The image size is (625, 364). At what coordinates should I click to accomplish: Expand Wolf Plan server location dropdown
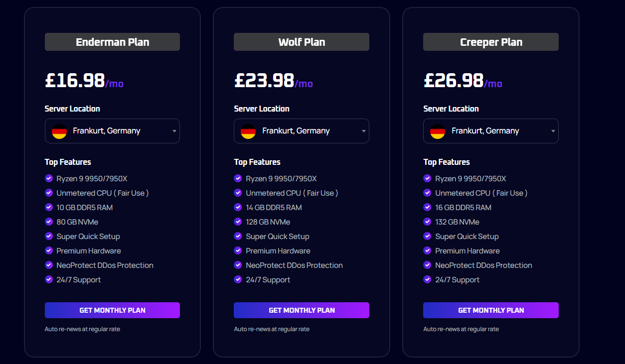[302, 131]
